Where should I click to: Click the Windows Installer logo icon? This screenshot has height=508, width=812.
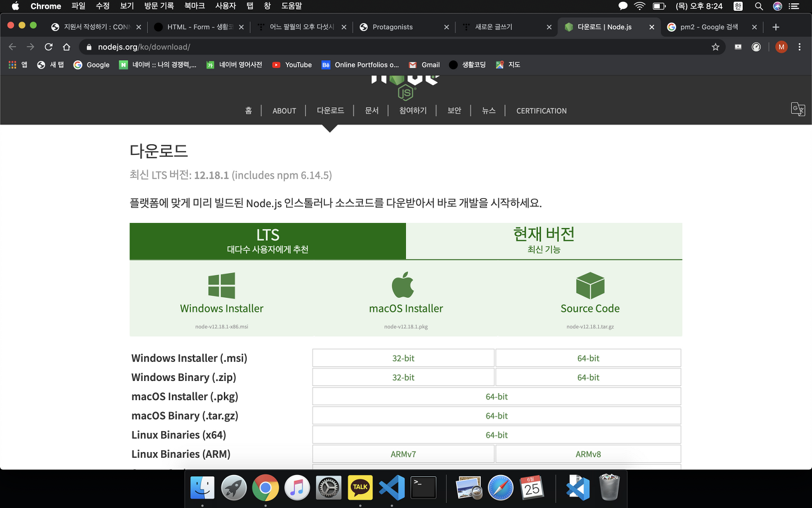pyautogui.click(x=221, y=286)
